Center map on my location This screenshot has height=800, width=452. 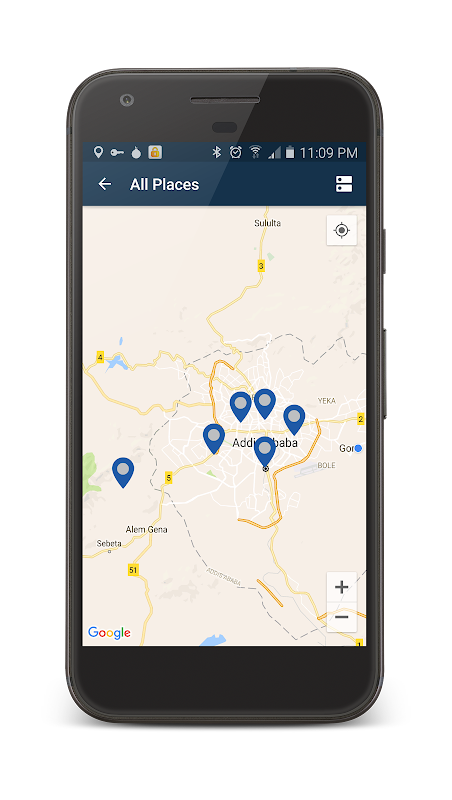pos(342,231)
